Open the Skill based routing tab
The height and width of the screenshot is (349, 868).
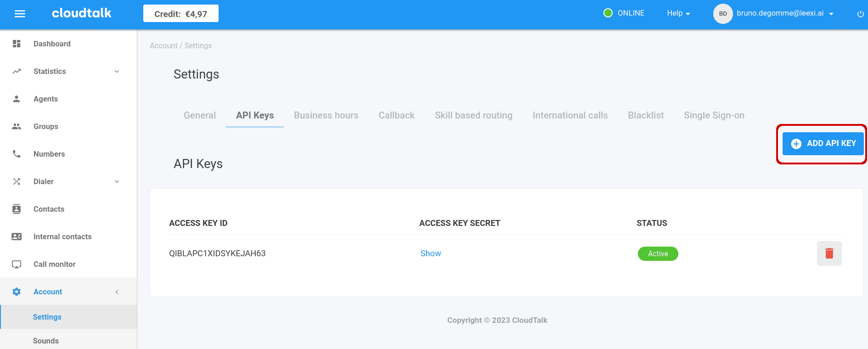click(x=473, y=115)
